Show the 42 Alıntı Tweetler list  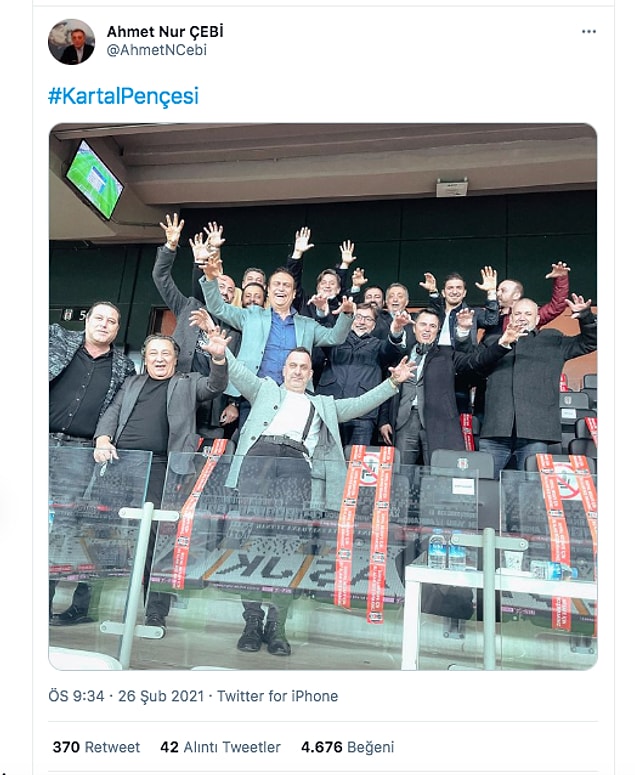(x=220, y=747)
